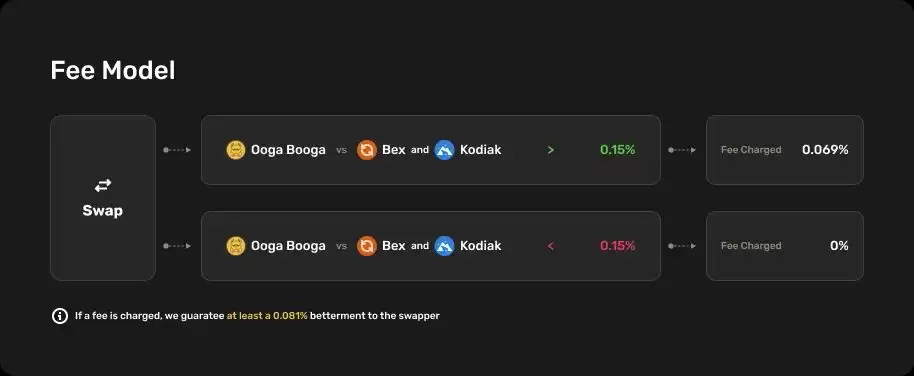
Task: Select the Ooga Booga logo in top row
Action: (236, 150)
